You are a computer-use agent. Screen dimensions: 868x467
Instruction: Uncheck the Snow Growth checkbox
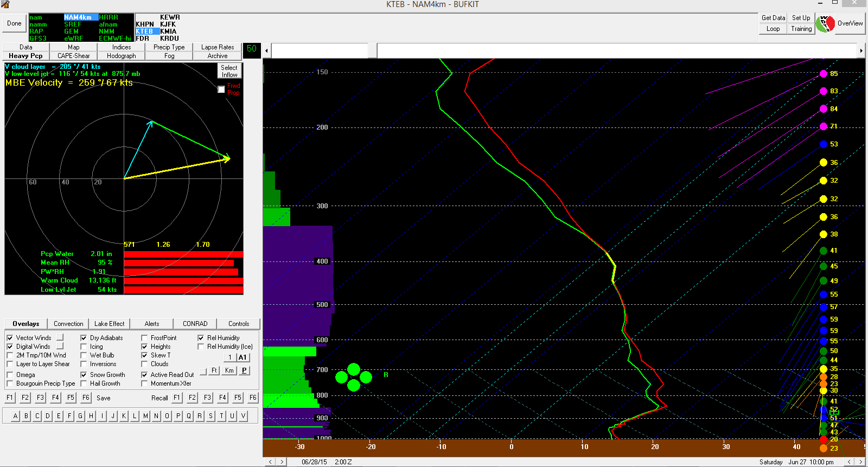(x=84, y=375)
